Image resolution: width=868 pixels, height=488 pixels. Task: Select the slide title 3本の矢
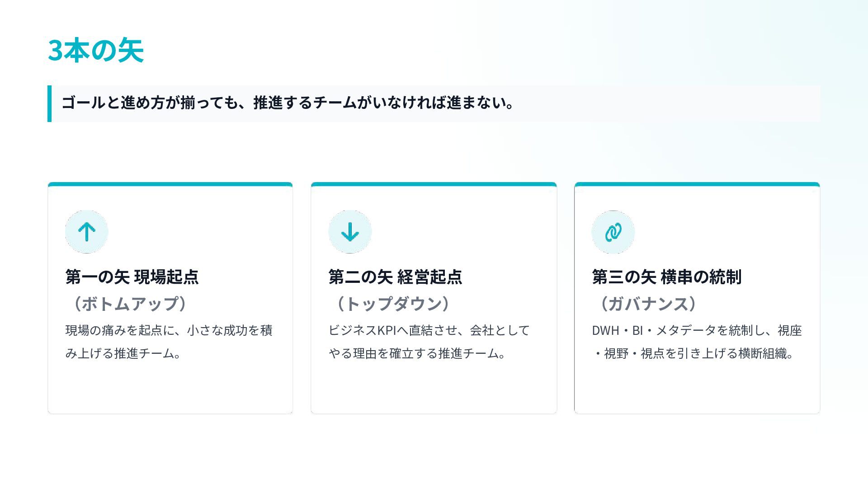click(x=96, y=50)
